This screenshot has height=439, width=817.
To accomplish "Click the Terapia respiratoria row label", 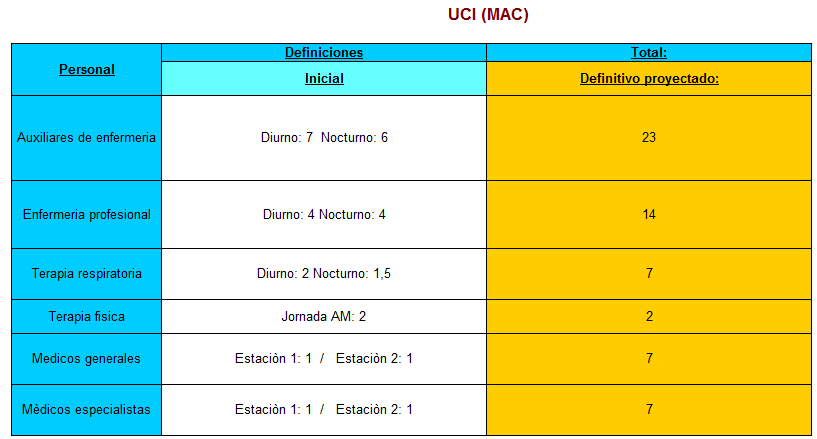I will (87, 273).
